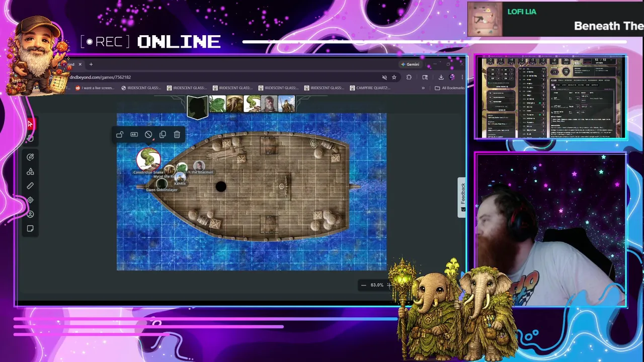Open the Gemini button in browser
This screenshot has height=362, width=644.
coord(410,64)
